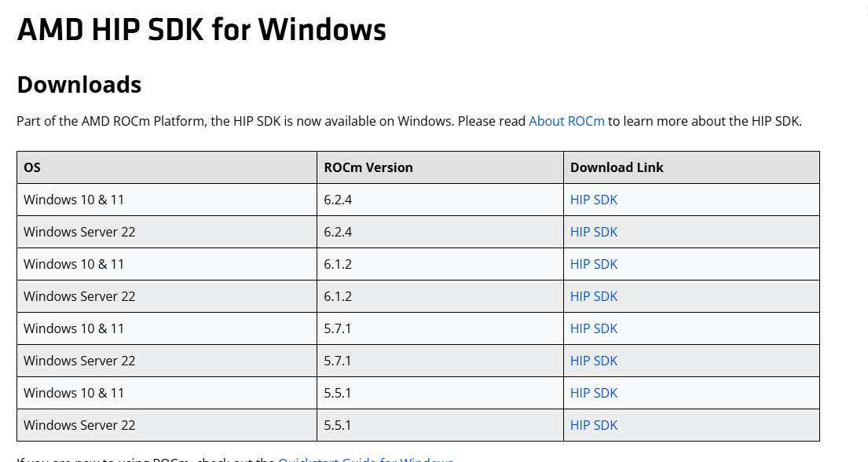Download HIP SDK 6.1.2 for Windows Server 22
The width and height of the screenshot is (868, 462).
tap(594, 296)
